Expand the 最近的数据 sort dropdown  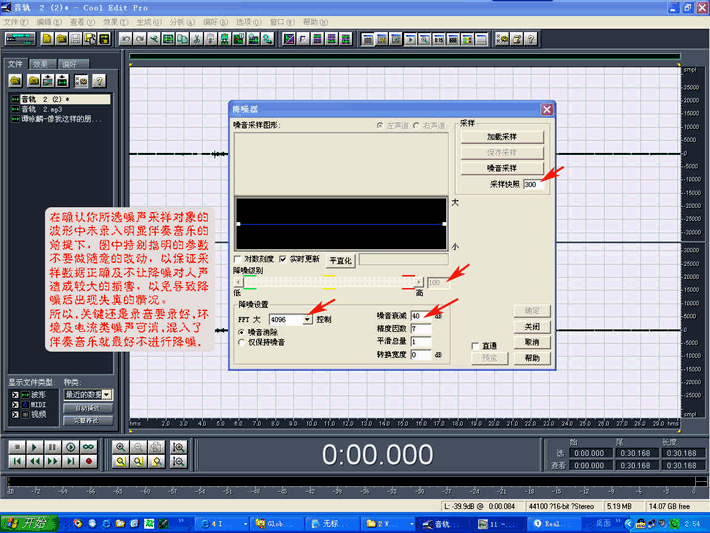pos(108,395)
